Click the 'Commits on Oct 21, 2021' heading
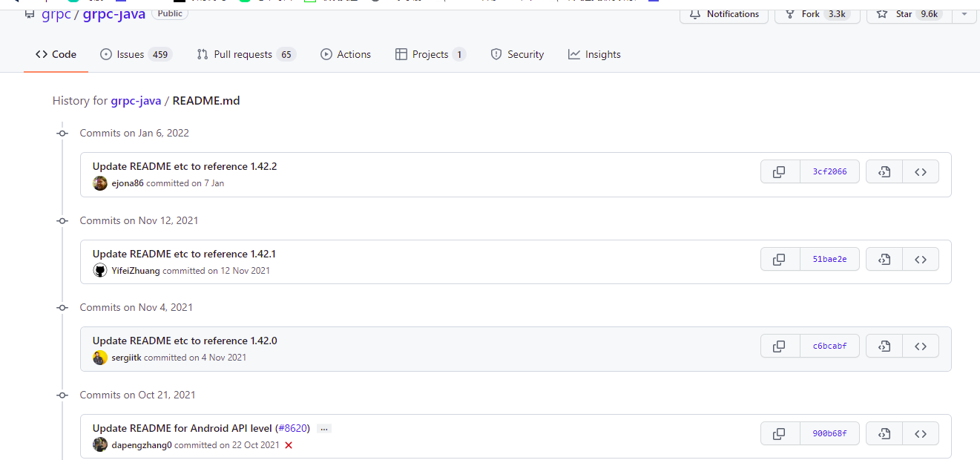Viewport: 980px width, 460px height. (x=138, y=395)
